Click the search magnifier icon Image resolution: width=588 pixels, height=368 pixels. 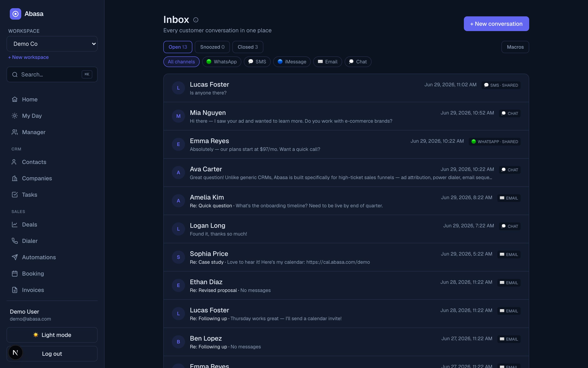pos(15,74)
